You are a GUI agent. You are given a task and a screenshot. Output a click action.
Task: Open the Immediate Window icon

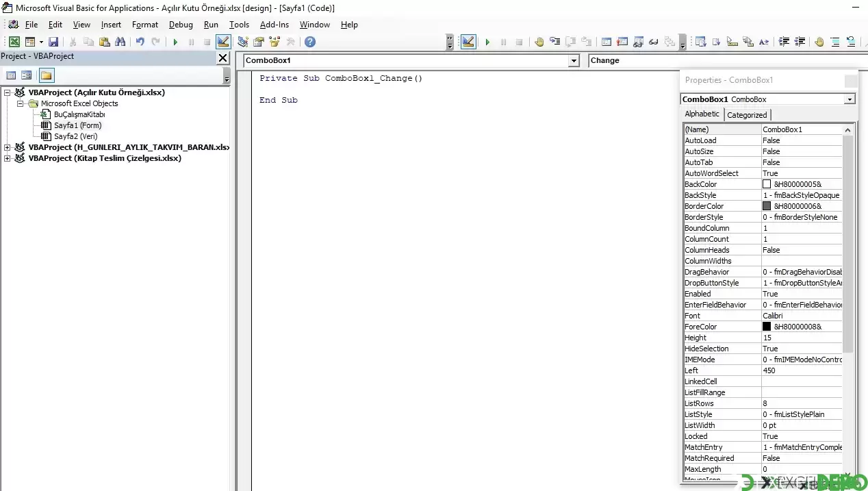[x=622, y=42]
